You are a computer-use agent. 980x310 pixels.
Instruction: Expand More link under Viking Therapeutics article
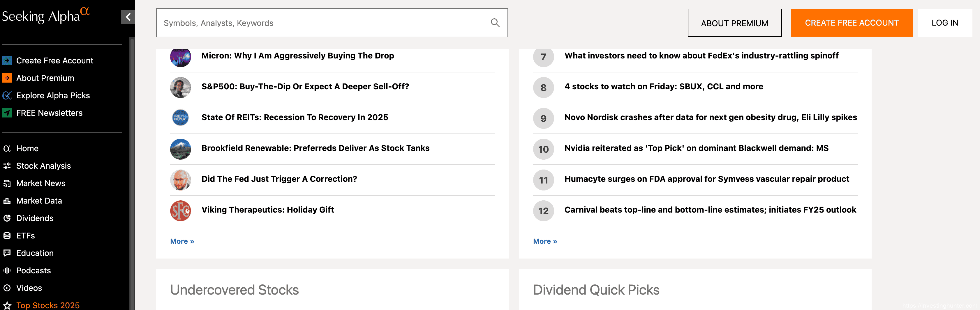point(182,241)
